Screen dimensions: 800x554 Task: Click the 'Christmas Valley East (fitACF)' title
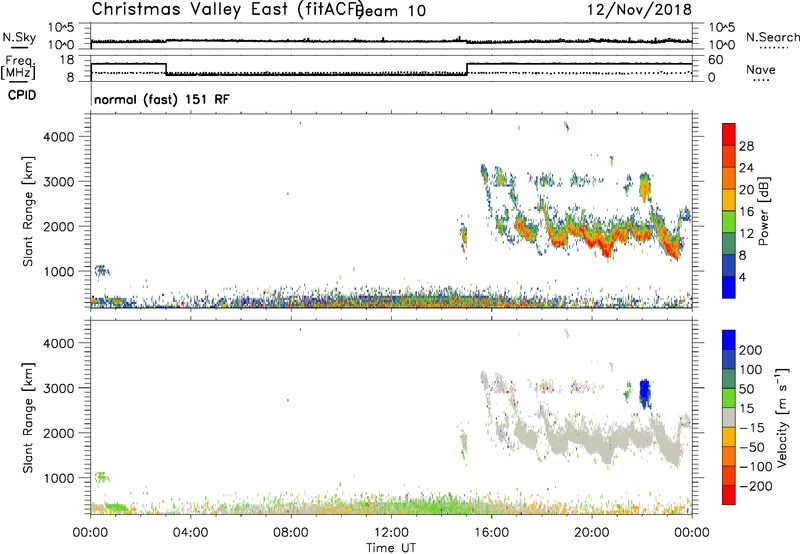228,10
